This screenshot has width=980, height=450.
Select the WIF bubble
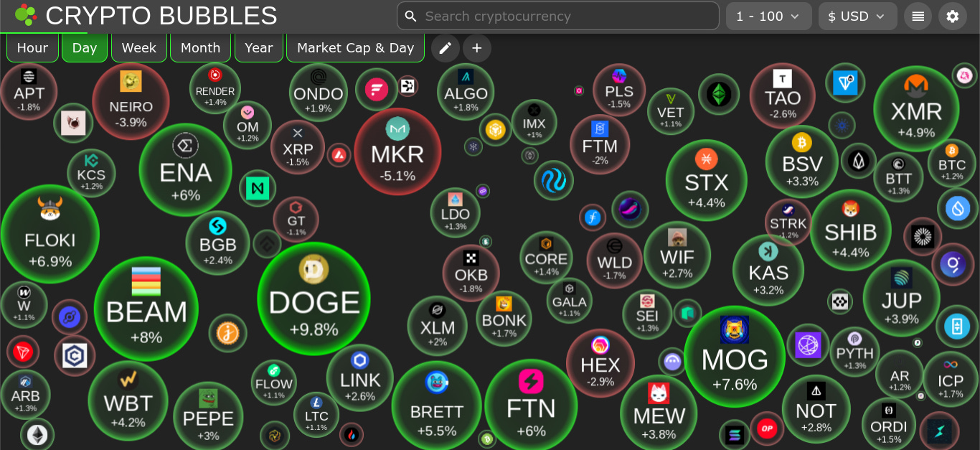677,256
